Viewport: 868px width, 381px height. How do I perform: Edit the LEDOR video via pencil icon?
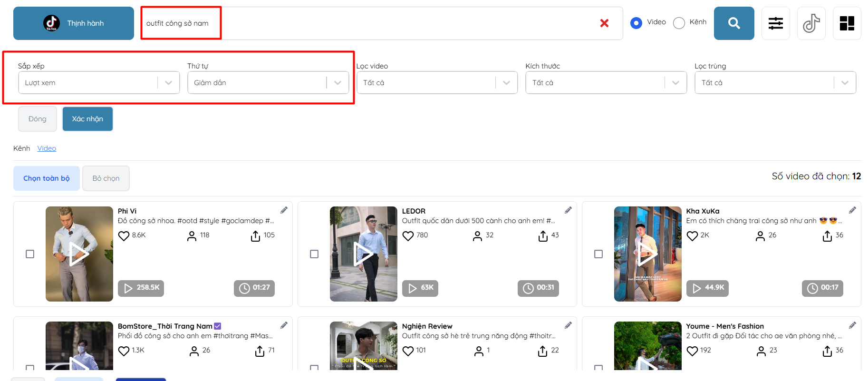(x=568, y=210)
